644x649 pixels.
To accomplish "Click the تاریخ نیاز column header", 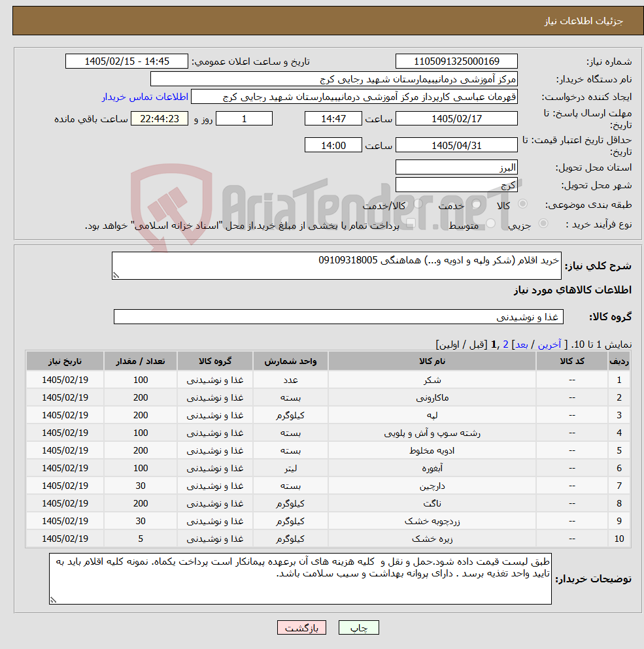I will coord(65,361).
